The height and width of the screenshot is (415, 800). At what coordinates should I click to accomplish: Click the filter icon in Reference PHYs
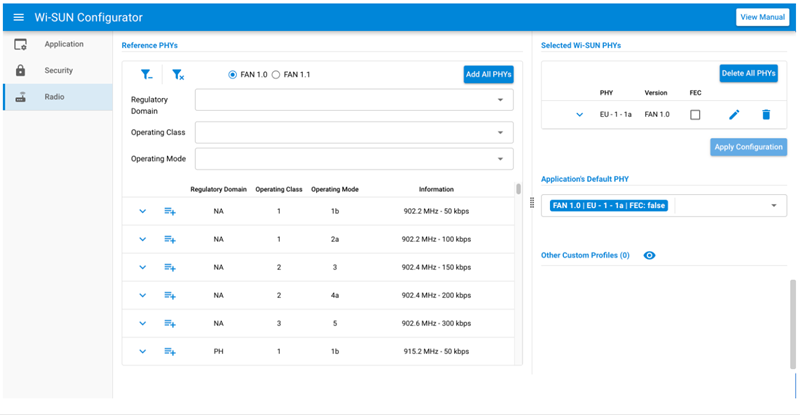(x=146, y=74)
